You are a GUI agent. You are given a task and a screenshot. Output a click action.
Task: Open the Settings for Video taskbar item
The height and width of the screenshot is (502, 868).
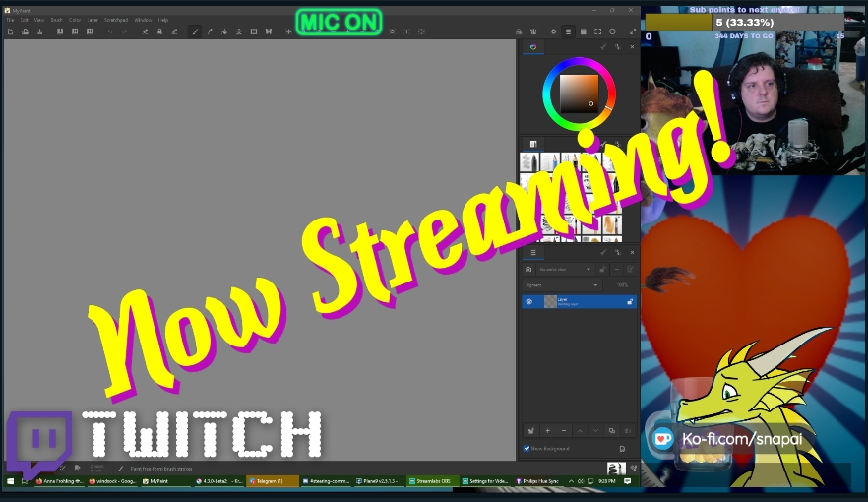click(x=485, y=481)
